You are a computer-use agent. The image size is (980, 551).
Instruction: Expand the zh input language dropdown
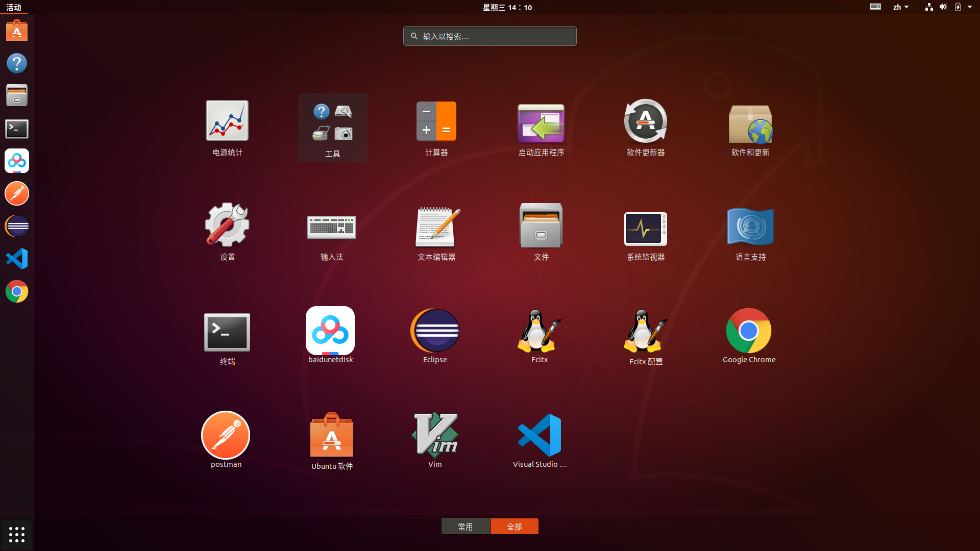click(x=900, y=7)
